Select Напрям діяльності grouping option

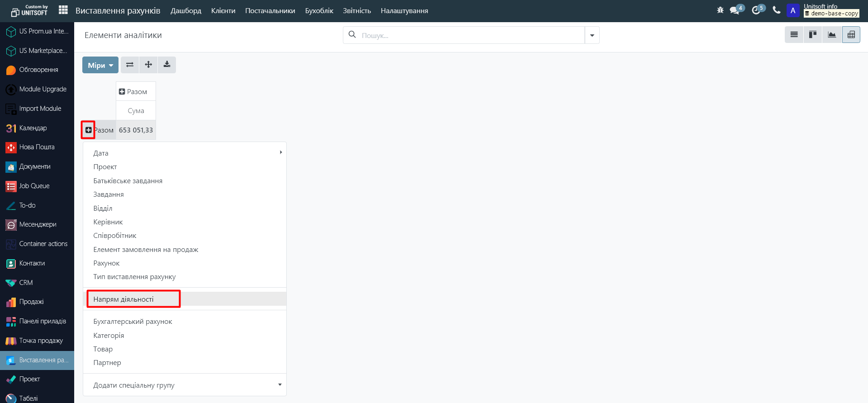coord(123,299)
